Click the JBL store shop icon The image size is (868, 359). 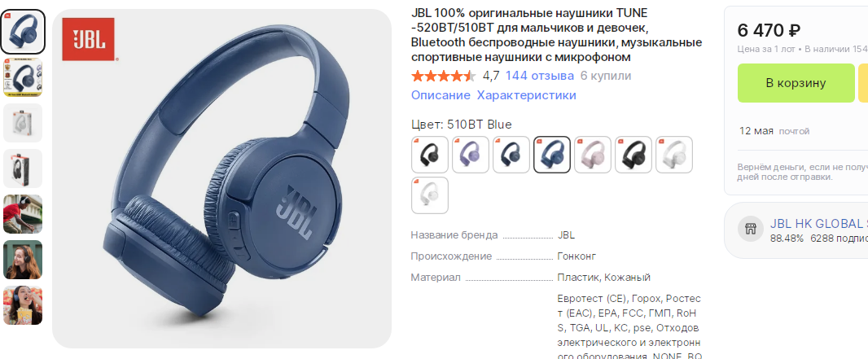pyautogui.click(x=751, y=229)
